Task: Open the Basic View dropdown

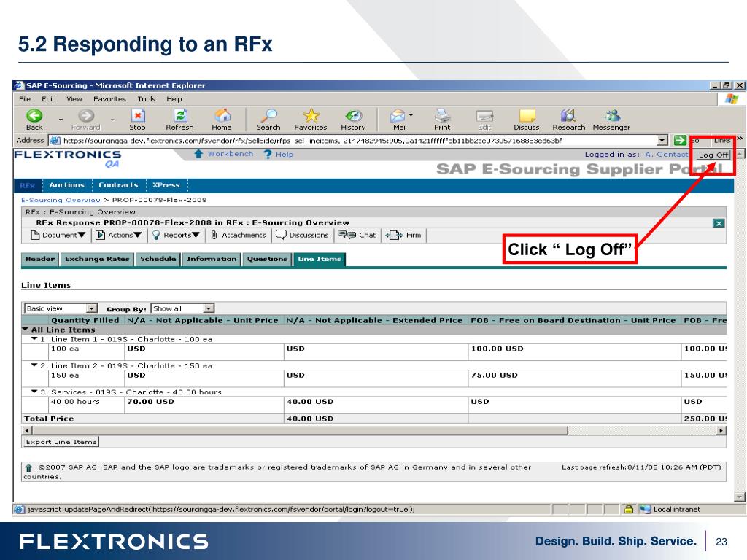Action: [x=61, y=308]
